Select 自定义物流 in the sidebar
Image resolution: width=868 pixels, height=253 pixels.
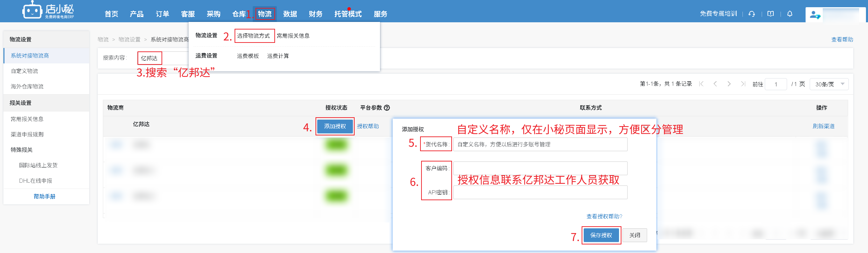(25, 71)
